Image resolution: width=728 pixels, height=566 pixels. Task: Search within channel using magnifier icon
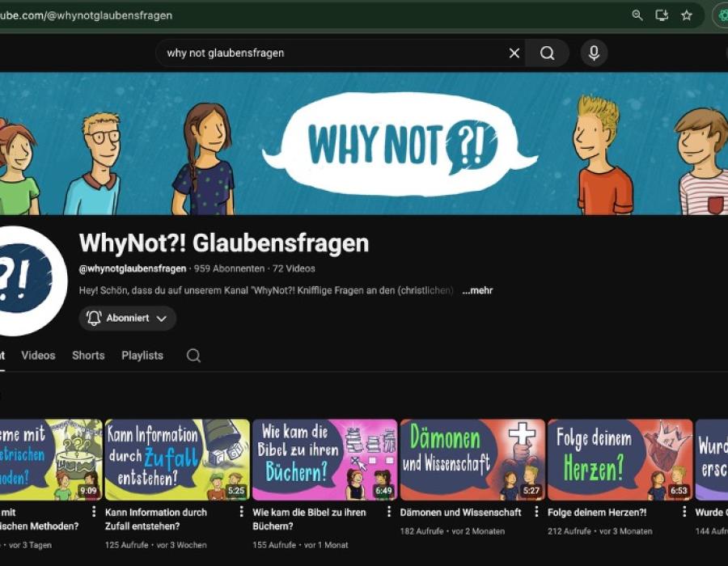(x=193, y=356)
